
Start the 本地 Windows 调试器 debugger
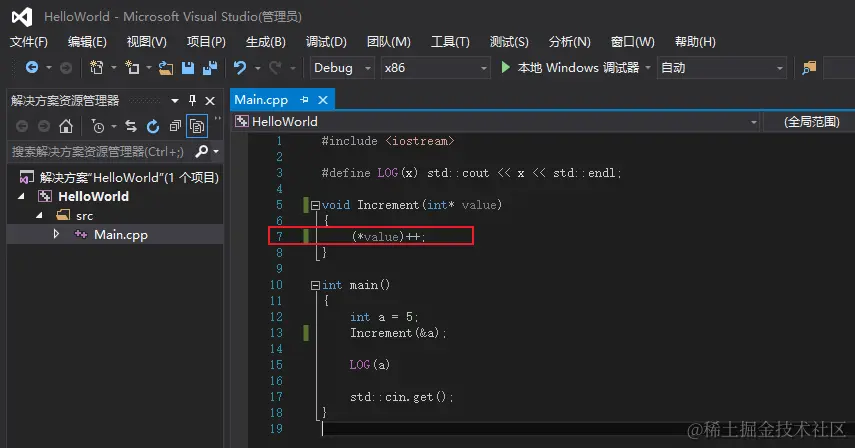point(570,68)
